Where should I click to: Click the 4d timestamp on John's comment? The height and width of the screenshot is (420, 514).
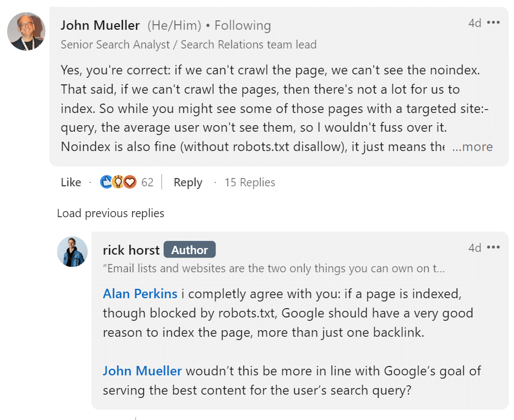tap(474, 23)
